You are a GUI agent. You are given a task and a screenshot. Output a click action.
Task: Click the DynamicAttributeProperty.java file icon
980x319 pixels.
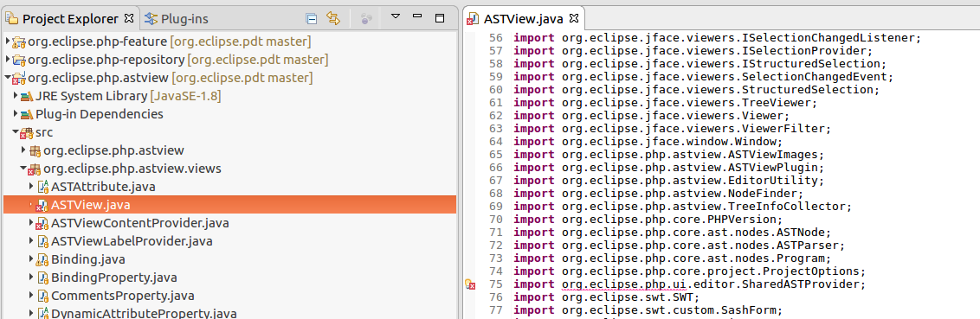pos(42,314)
